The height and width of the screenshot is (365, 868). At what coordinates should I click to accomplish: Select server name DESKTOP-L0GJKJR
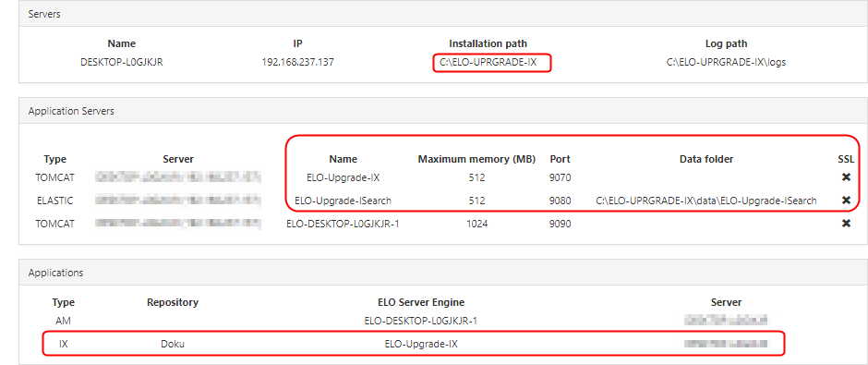122,63
